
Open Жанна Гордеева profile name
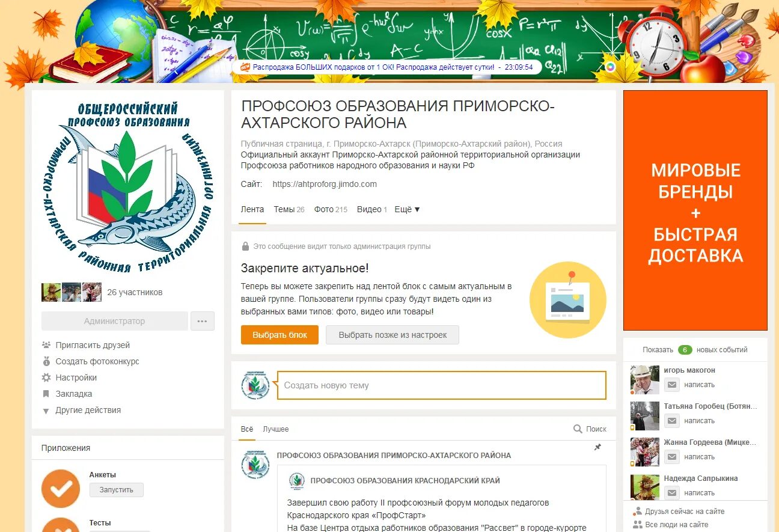[x=710, y=442]
